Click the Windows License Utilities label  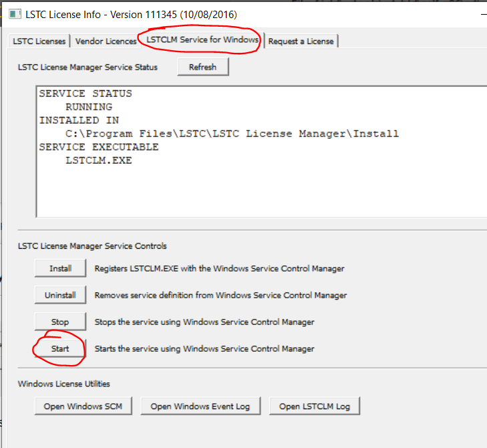[63, 384]
